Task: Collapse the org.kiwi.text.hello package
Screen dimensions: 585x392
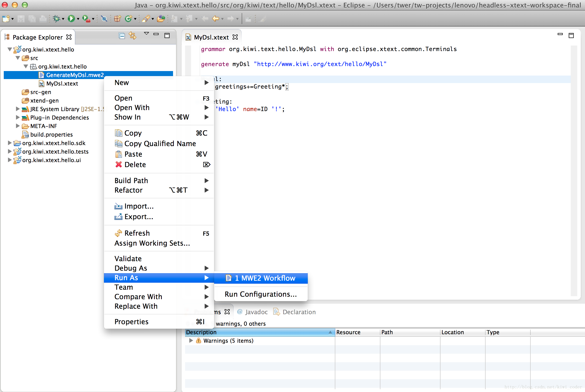Action: [26, 67]
